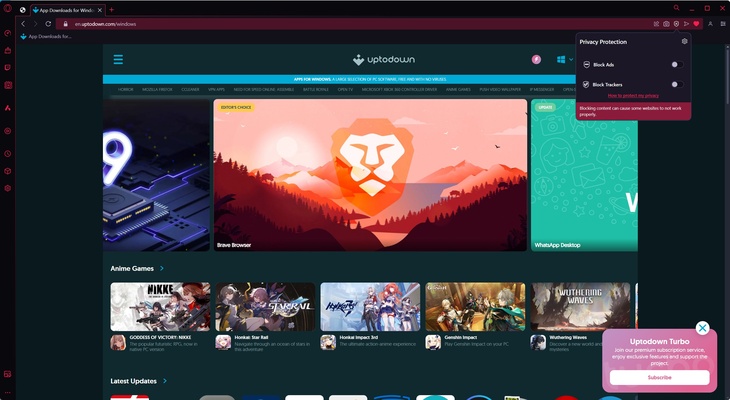Select the CCLEANER tag
The height and width of the screenshot is (400, 730).
(x=190, y=89)
